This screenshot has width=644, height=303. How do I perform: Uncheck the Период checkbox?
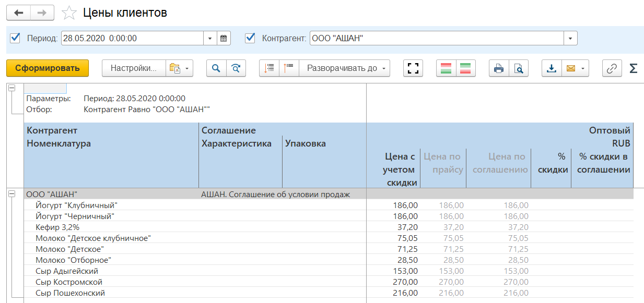click(x=15, y=38)
